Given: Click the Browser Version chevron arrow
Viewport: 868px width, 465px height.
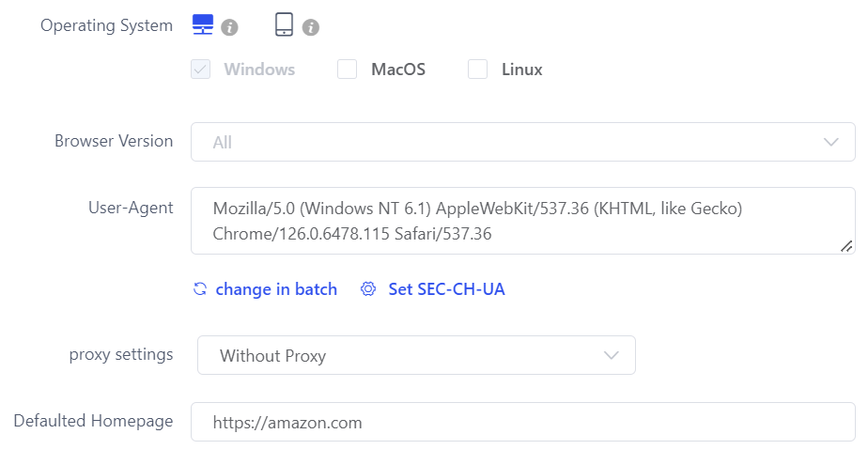Looking at the screenshot, I should click(831, 142).
